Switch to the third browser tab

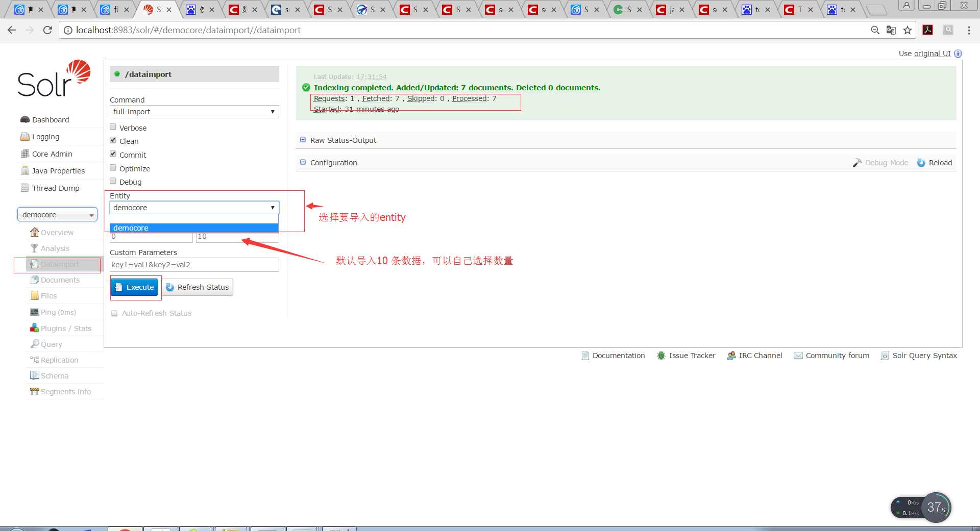coord(115,9)
